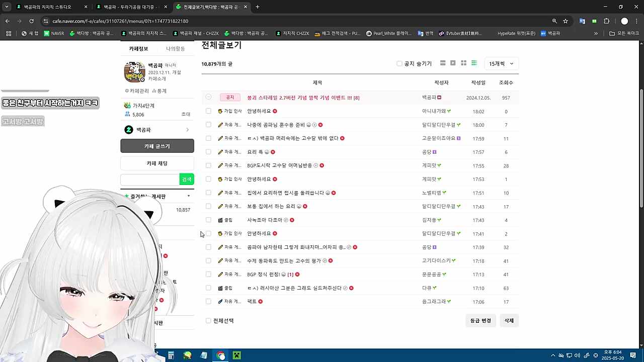Reload the page with the browser refresh icon

click(x=31, y=21)
